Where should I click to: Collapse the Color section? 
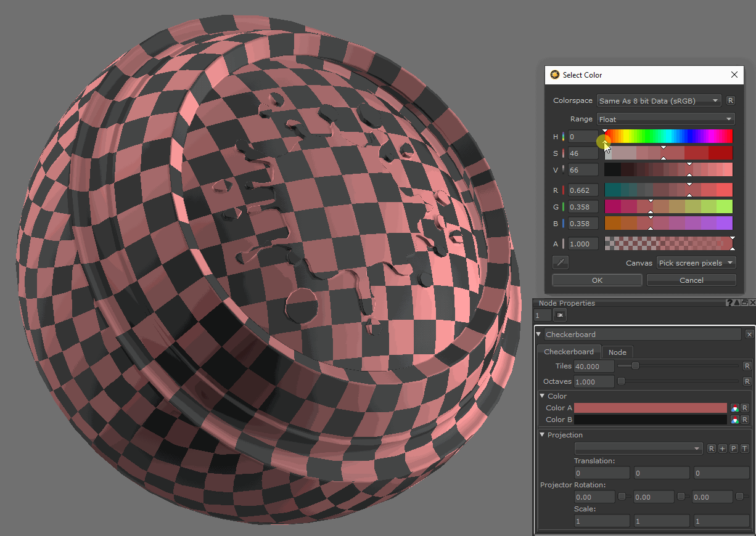click(x=543, y=396)
